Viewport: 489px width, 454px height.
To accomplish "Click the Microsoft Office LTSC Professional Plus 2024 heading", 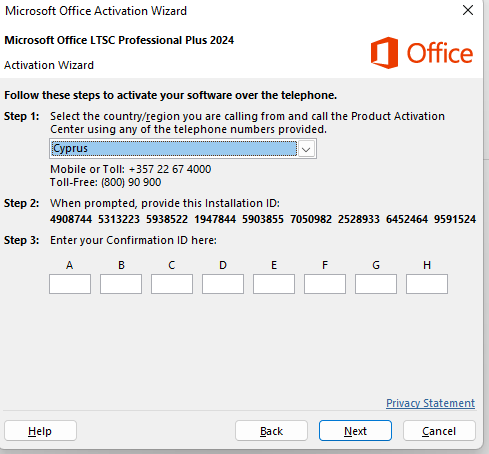I will tap(119, 40).
